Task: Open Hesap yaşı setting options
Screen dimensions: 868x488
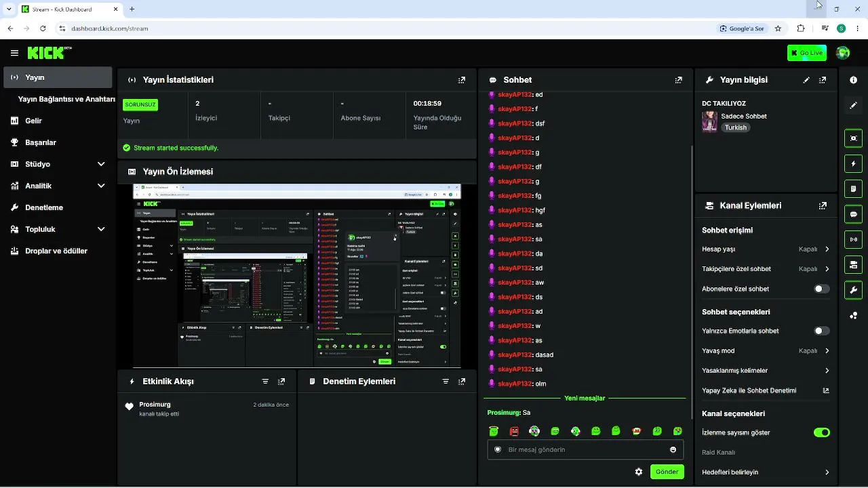Action: [x=766, y=249]
